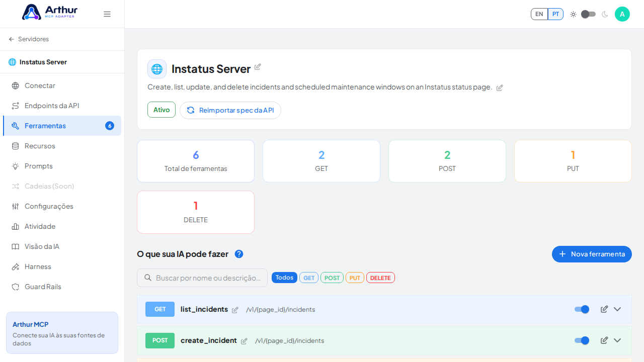Screen dimensions: 644x362
Task: Open Atividade in the sidebar
Action: (x=62, y=226)
